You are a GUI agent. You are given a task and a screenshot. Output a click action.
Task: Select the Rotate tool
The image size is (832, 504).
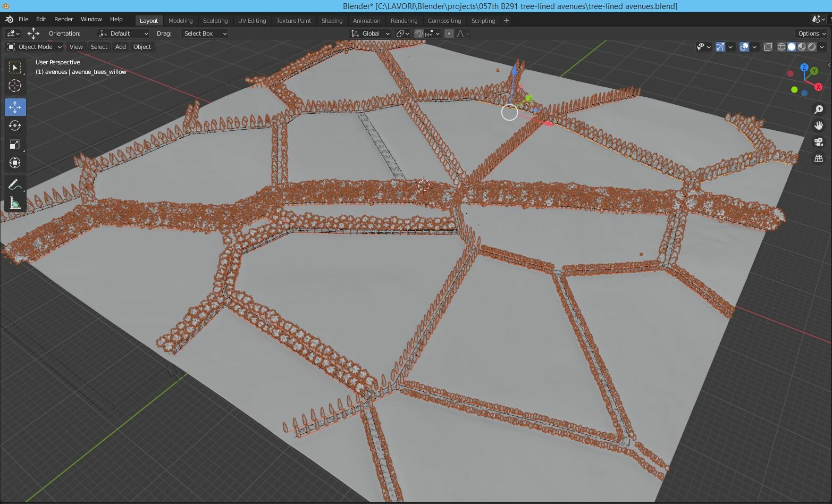tap(15, 125)
